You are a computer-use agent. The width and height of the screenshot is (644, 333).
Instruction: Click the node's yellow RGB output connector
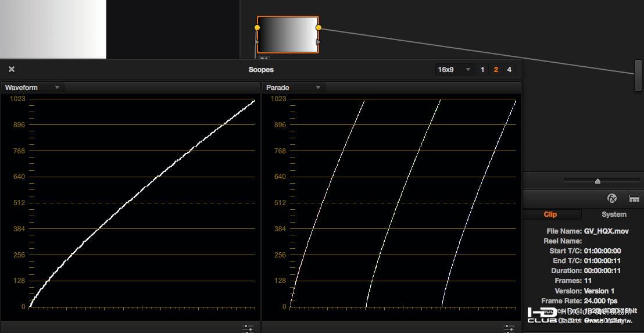(x=319, y=27)
